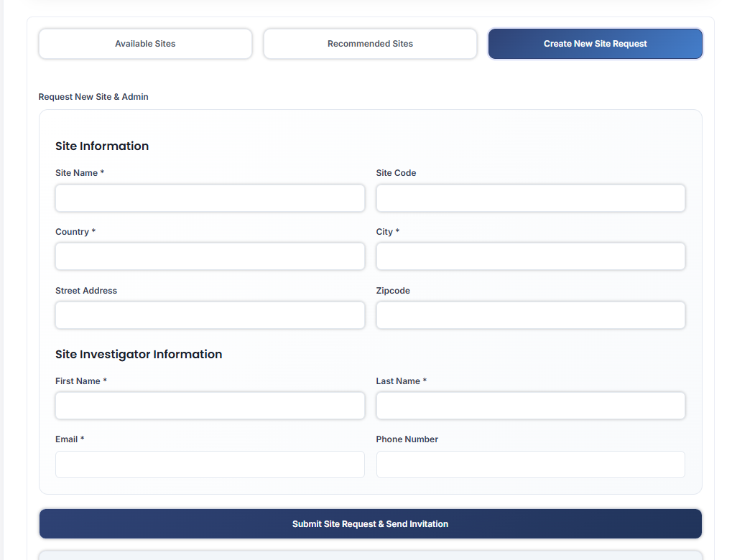Click the Request New Site & Admin link
Screen dimensions: 732x560
tap(93, 96)
